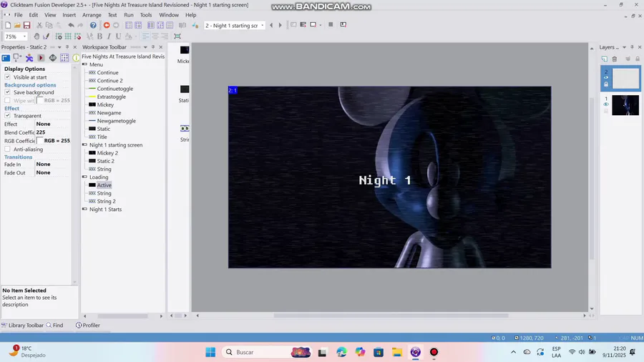Image resolution: width=644 pixels, height=362 pixels.
Task: Create a new application with the New icon
Action: pos(8,26)
